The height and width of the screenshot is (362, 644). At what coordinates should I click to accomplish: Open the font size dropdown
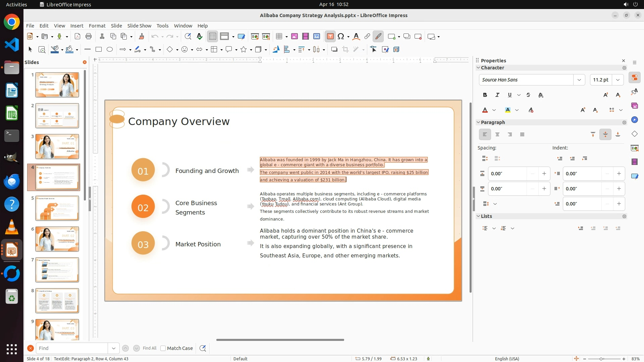(618, 80)
